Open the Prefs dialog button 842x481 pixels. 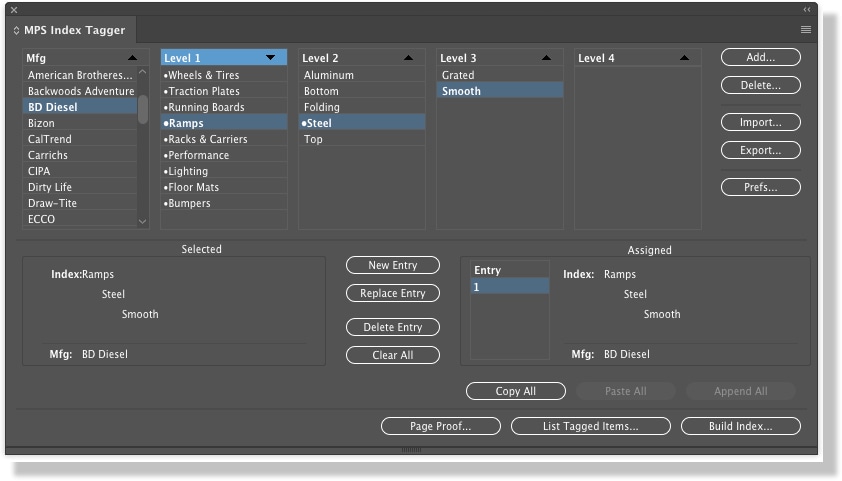[x=760, y=187]
